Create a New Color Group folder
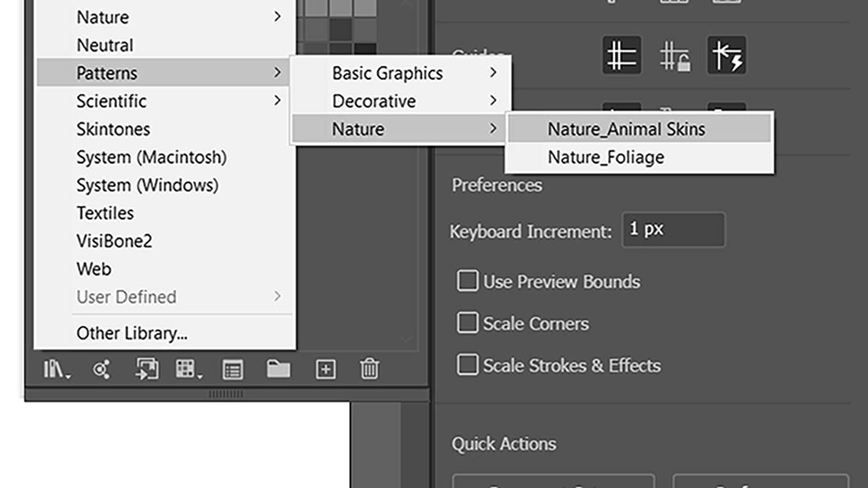This screenshot has width=868, height=488. coord(278,370)
